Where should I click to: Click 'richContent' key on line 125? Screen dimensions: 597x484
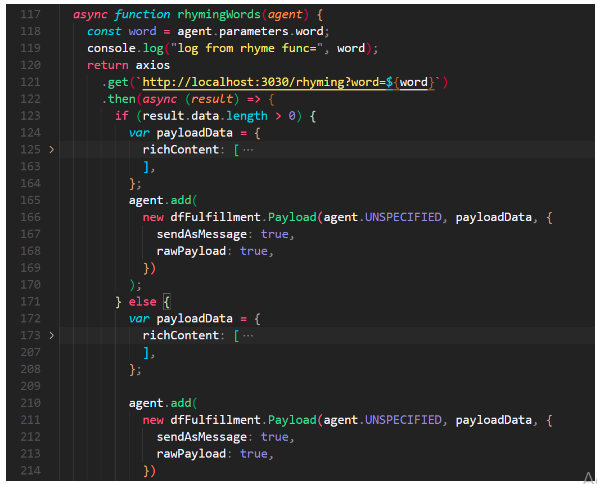point(180,150)
